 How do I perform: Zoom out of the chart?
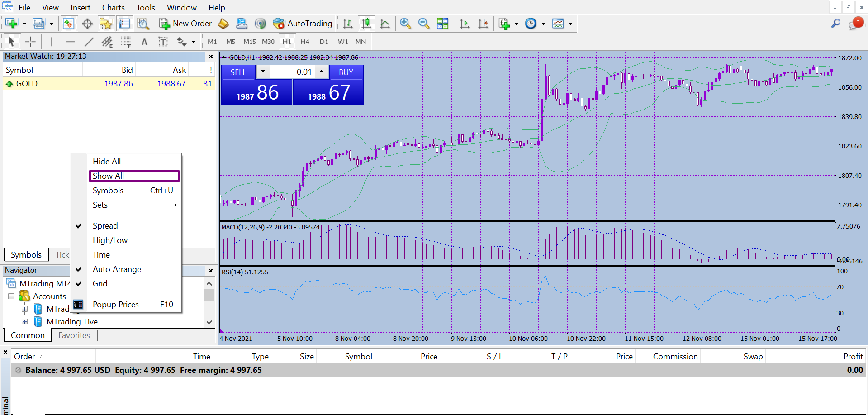point(424,24)
